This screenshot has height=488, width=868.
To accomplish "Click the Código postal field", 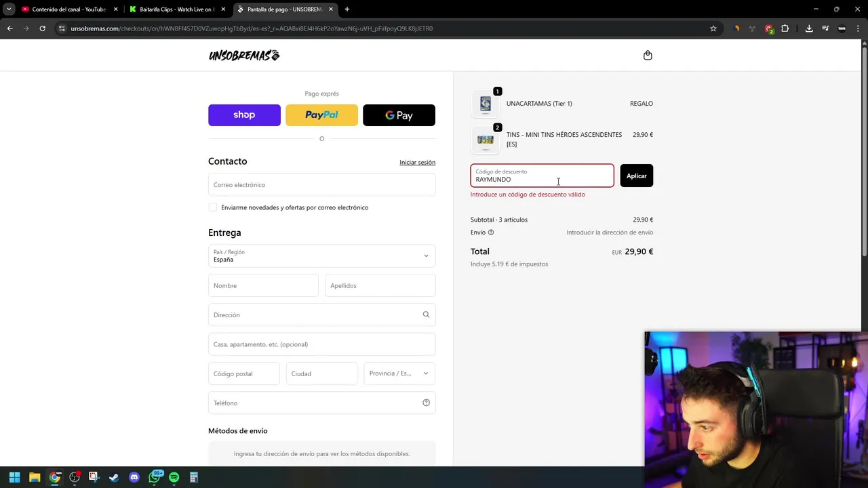I will point(243,373).
